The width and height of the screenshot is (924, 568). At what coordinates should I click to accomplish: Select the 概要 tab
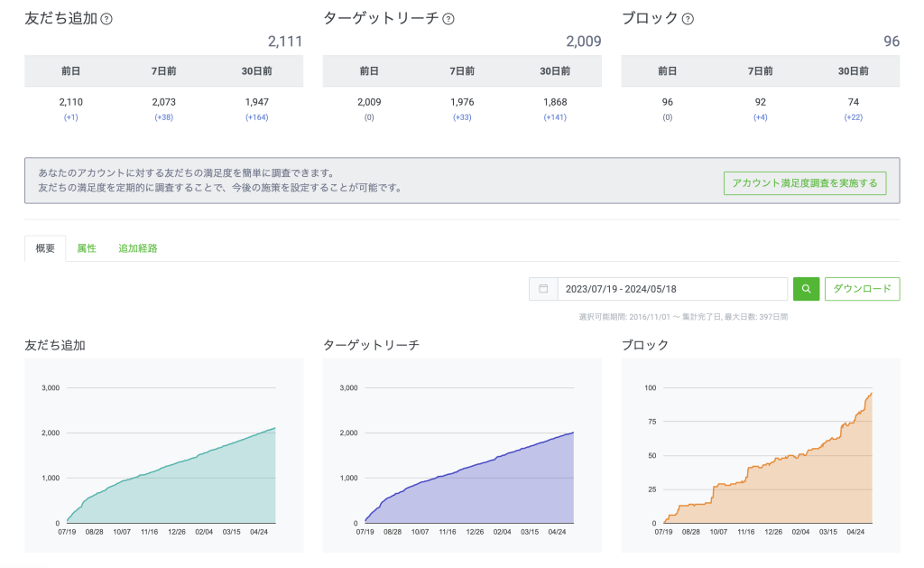45,248
